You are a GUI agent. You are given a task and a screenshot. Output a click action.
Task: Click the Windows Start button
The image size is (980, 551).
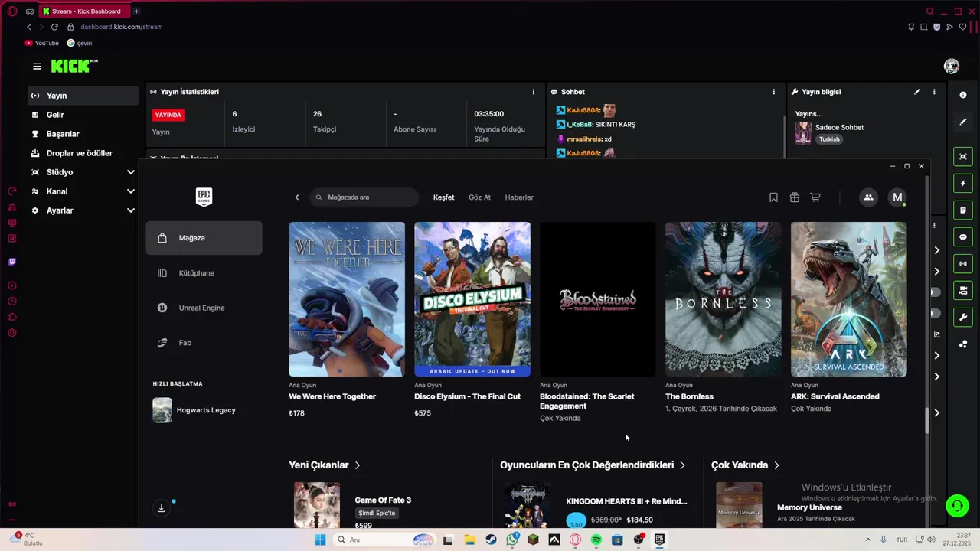pyautogui.click(x=320, y=540)
